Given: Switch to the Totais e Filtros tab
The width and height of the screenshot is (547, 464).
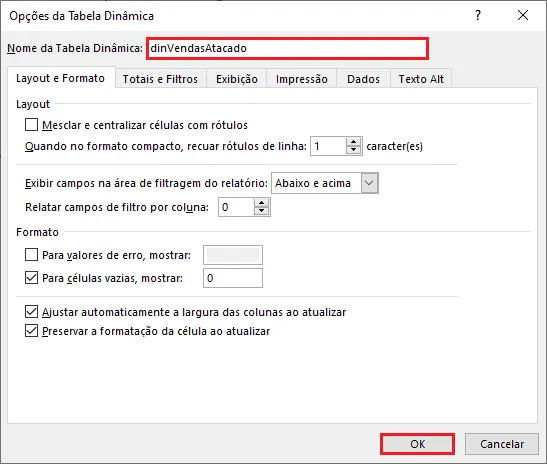Looking at the screenshot, I should pyautogui.click(x=160, y=79).
